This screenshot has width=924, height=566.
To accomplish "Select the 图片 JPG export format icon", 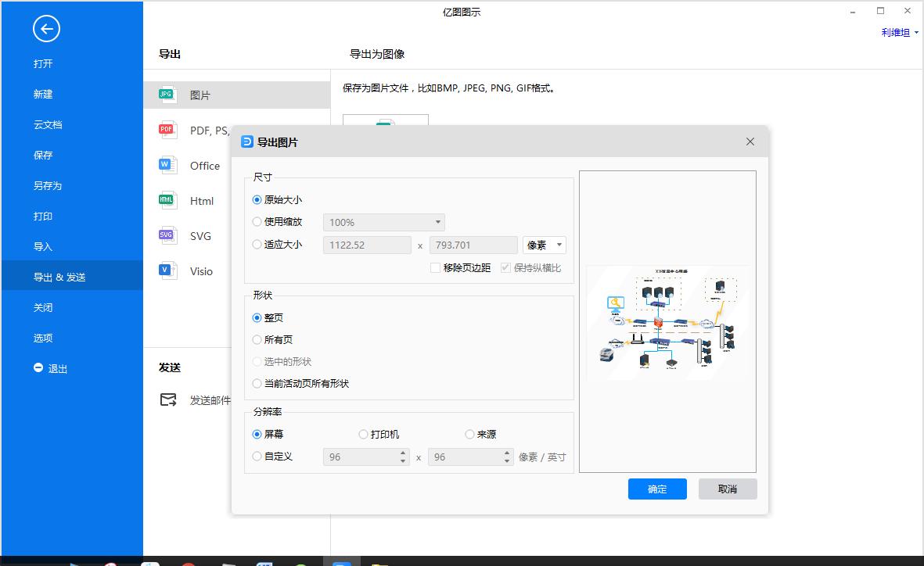I will (x=166, y=93).
